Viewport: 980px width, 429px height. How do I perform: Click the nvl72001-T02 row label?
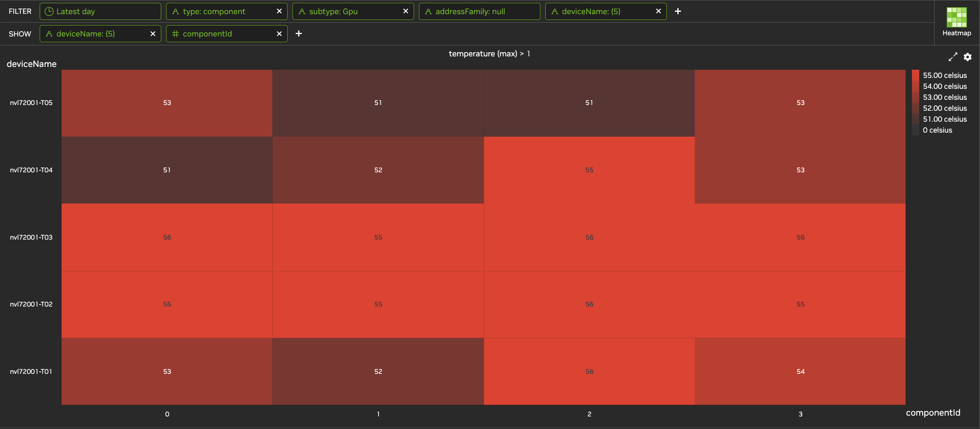coord(31,305)
